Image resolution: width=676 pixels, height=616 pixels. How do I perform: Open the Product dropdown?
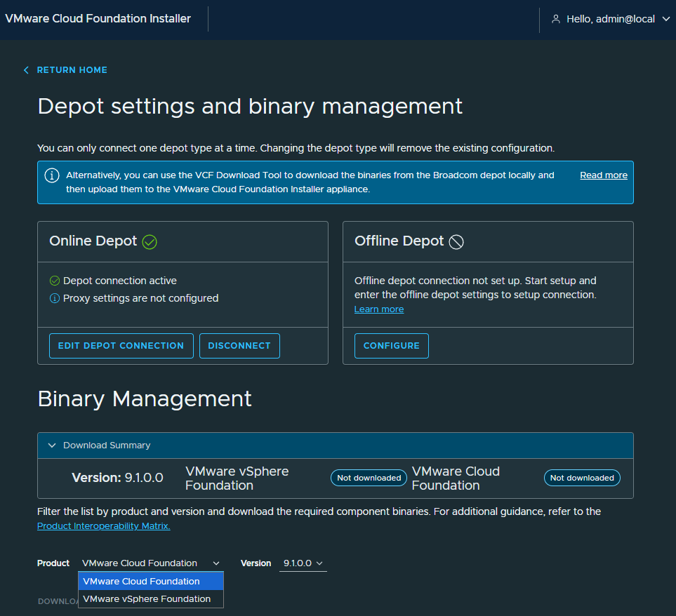[150, 563]
